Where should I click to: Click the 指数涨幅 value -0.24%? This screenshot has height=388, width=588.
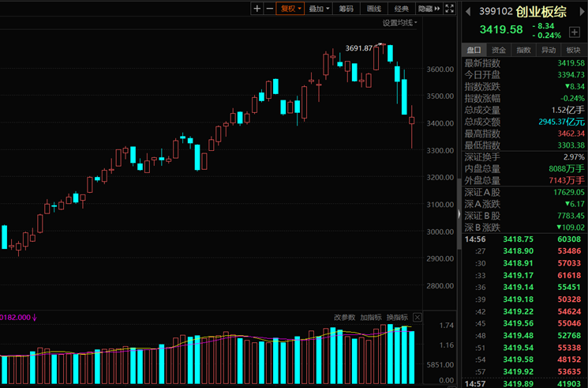tap(572, 99)
